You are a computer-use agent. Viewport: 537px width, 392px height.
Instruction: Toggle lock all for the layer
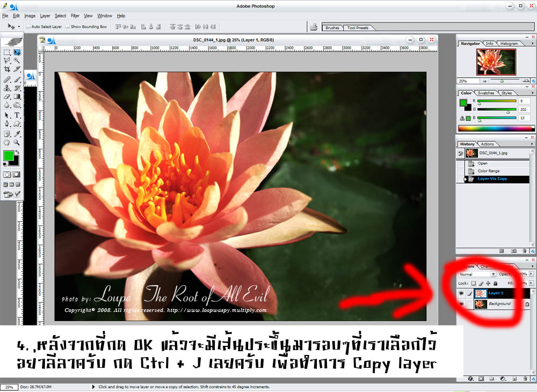tap(495, 283)
